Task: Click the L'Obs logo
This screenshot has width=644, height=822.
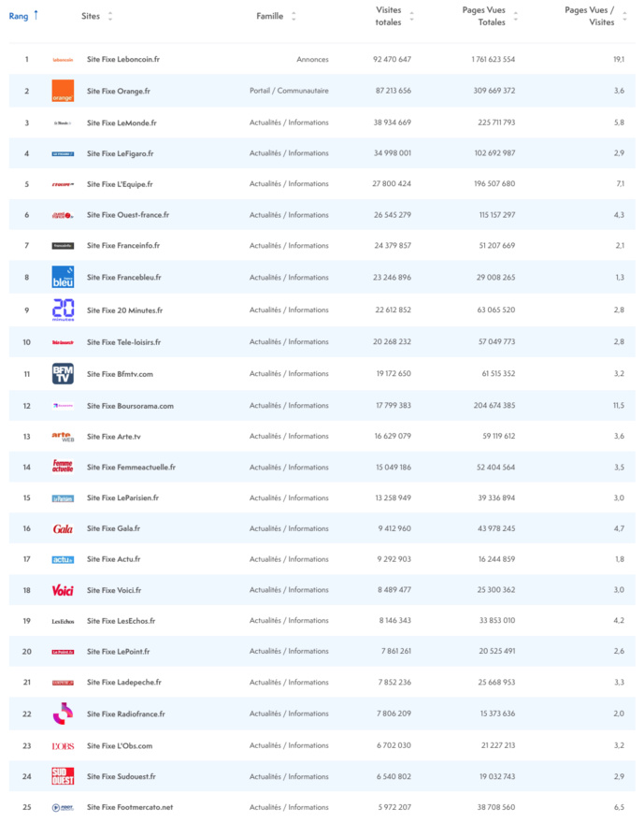Action: 63,745
